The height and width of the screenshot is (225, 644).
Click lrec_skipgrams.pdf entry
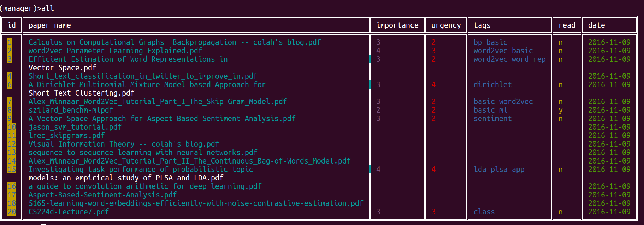click(66, 136)
